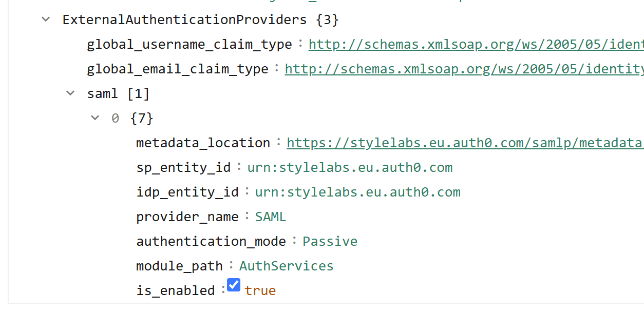Select the provider_name key name
The width and height of the screenshot is (644, 312).
tap(187, 217)
